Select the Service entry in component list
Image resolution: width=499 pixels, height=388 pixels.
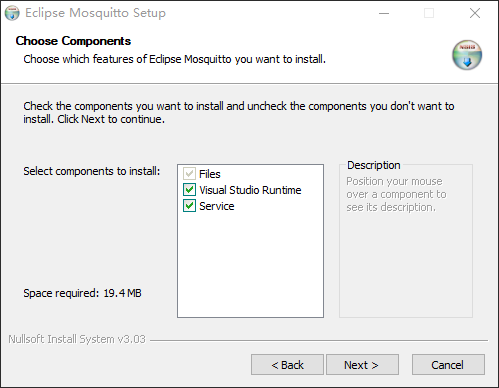pos(217,206)
